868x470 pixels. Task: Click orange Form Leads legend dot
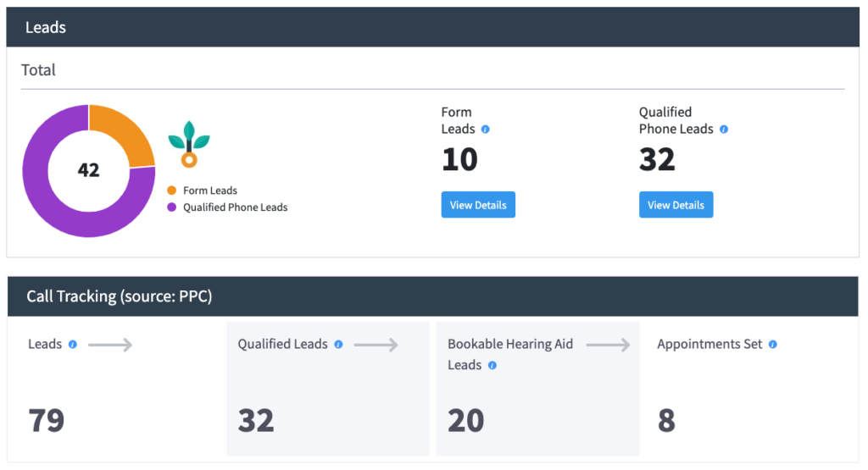(171, 191)
